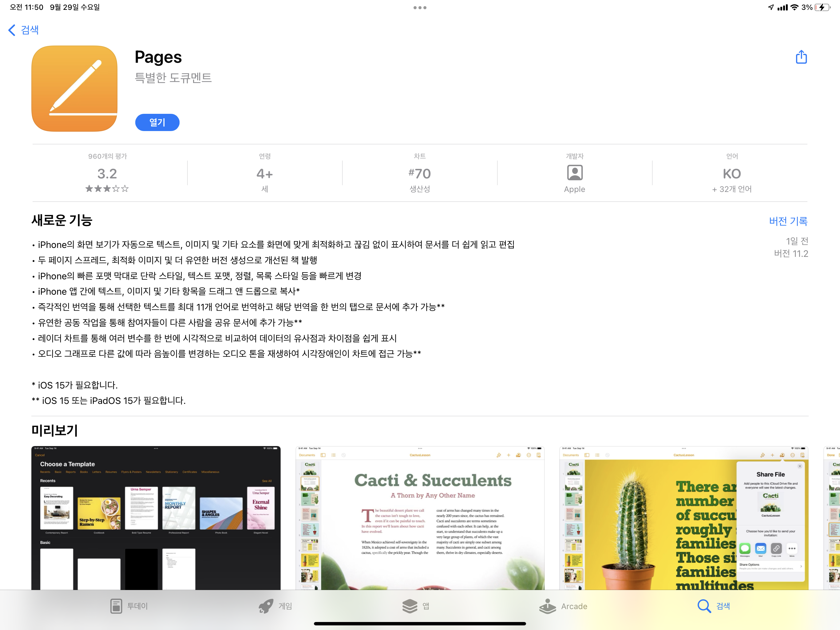Tap the Today (투데이) tab icon
This screenshot has width=840, height=630.
(116, 606)
